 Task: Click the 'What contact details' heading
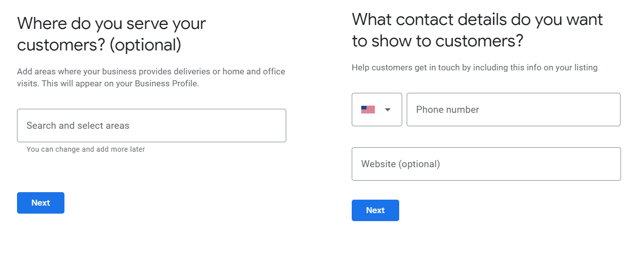(477, 30)
